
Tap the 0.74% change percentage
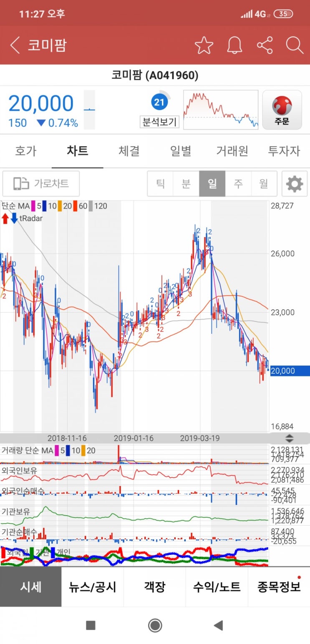[63, 123]
